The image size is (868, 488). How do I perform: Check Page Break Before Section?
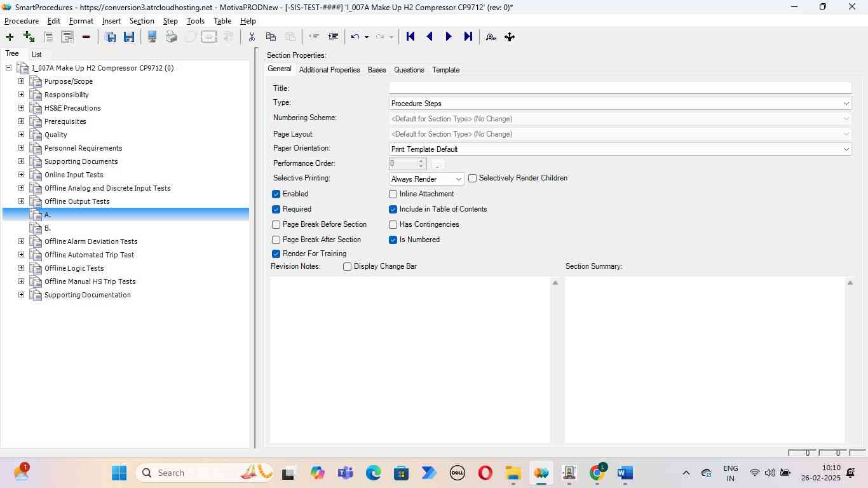pyautogui.click(x=276, y=224)
